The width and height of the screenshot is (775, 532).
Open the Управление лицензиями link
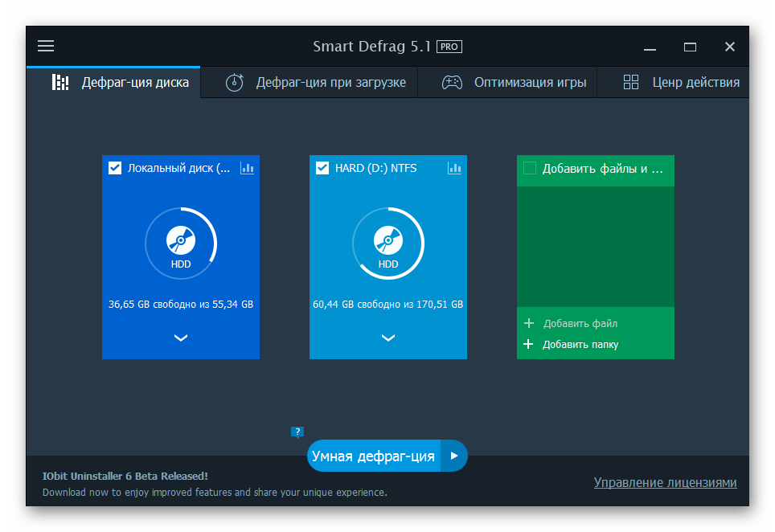click(665, 482)
